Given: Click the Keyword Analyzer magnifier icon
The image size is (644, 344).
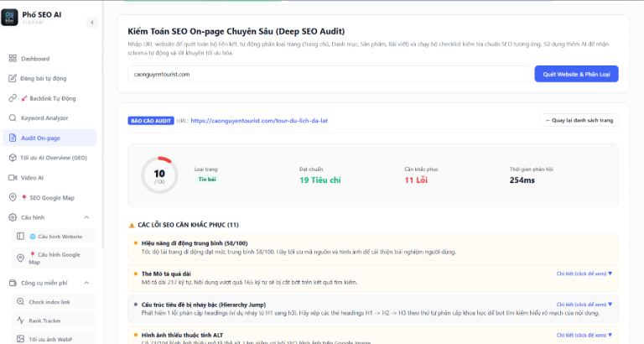Looking at the screenshot, I should (13, 118).
